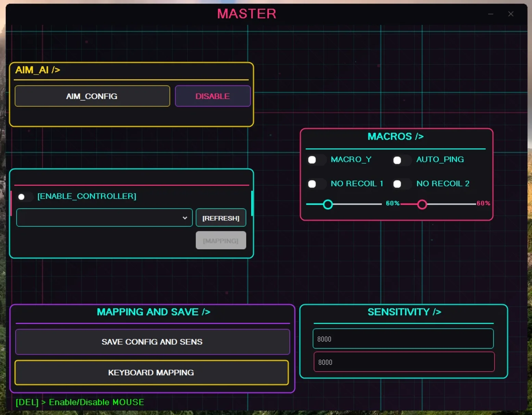This screenshot has width=532, height=415.
Task: Focus the pink-bordered sensitivity field
Action: 404,362
